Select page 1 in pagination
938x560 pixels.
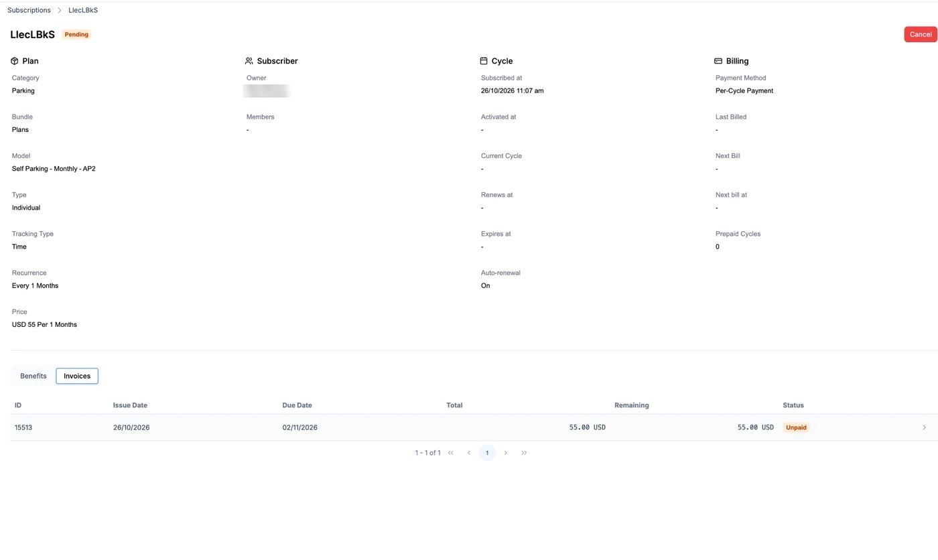click(x=487, y=453)
